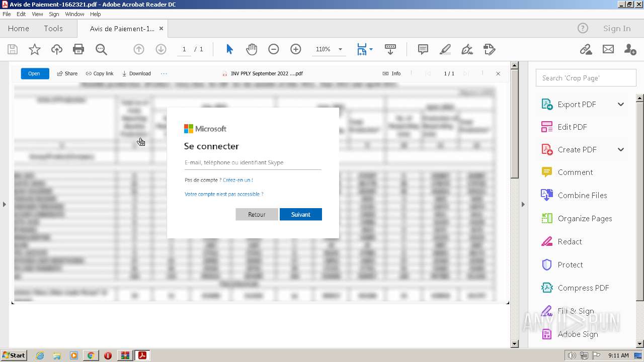Add a sticky note comment
644x362 pixels.
pyautogui.click(x=423, y=49)
